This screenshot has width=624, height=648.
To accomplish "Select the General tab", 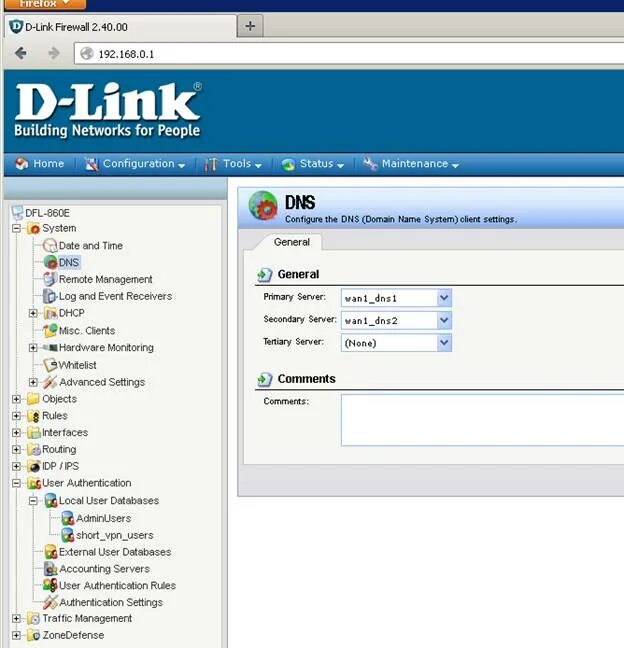I will click(291, 242).
